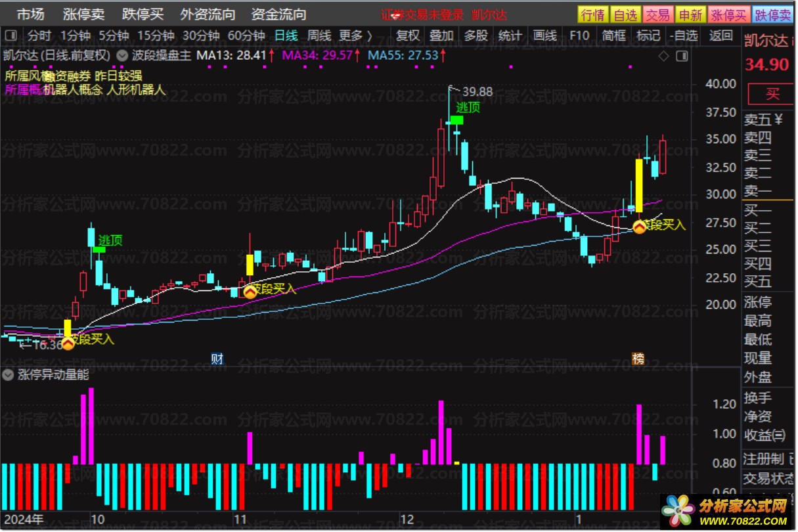
Task: Collapse the 涨停异动量能 sub-chart chevron
Action: pos(9,375)
